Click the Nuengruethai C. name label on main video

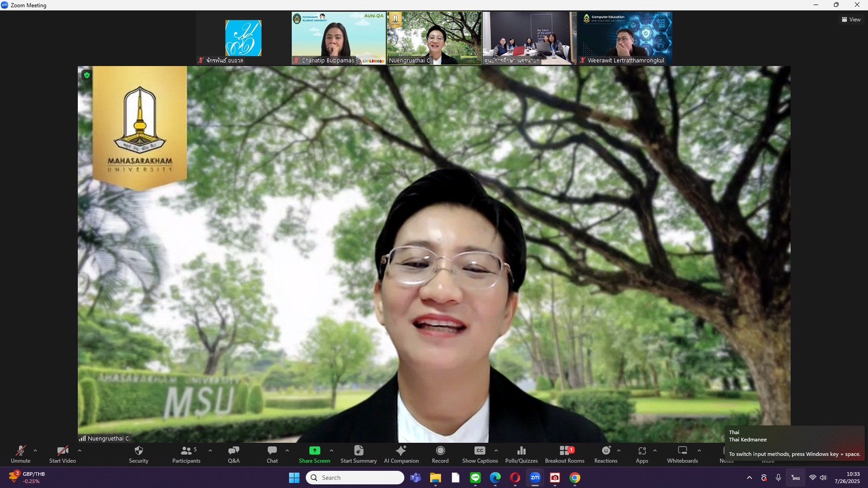(109, 438)
